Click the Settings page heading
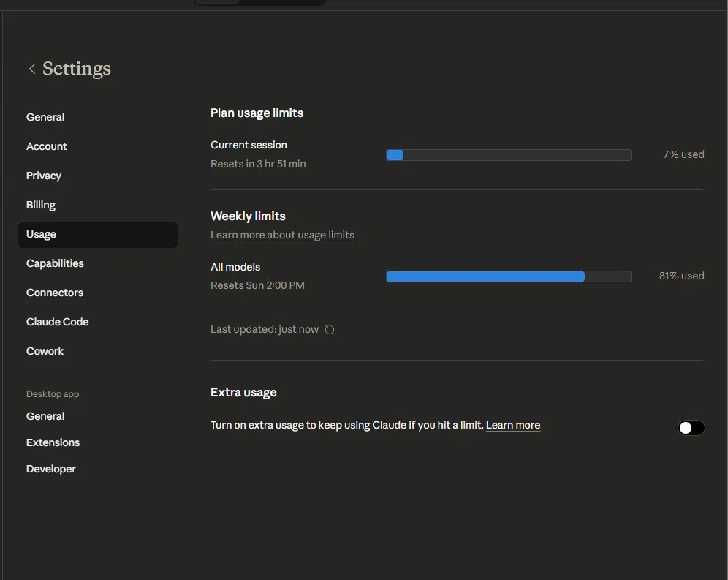This screenshot has width=728, height=580. pyautogui.click(x=77, y=69)
